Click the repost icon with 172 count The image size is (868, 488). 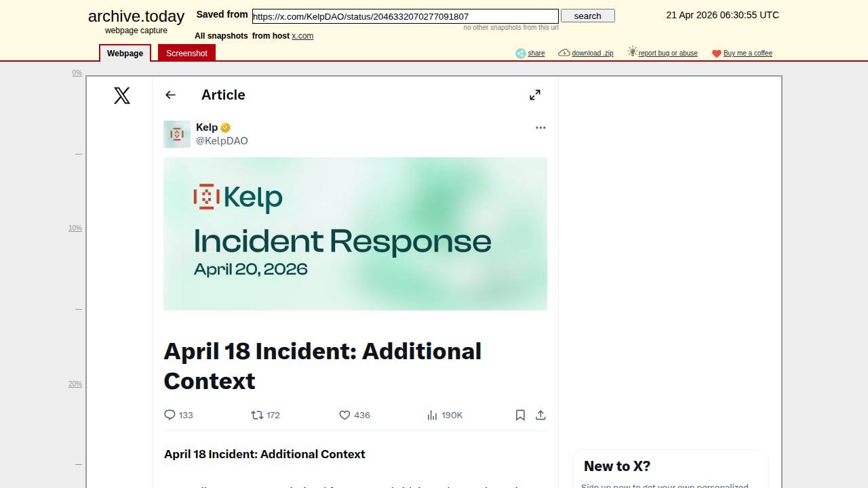(x=257, y=415)
